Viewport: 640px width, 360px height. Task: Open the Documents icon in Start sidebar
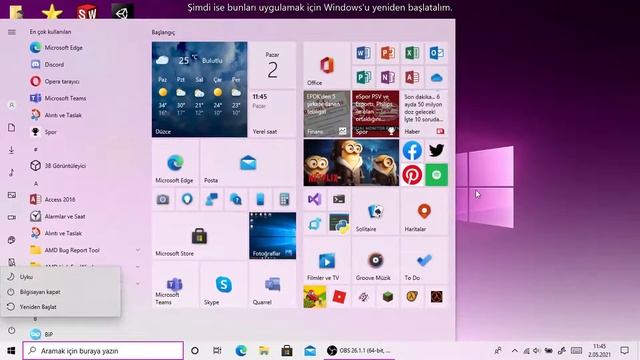coord(11,128)
